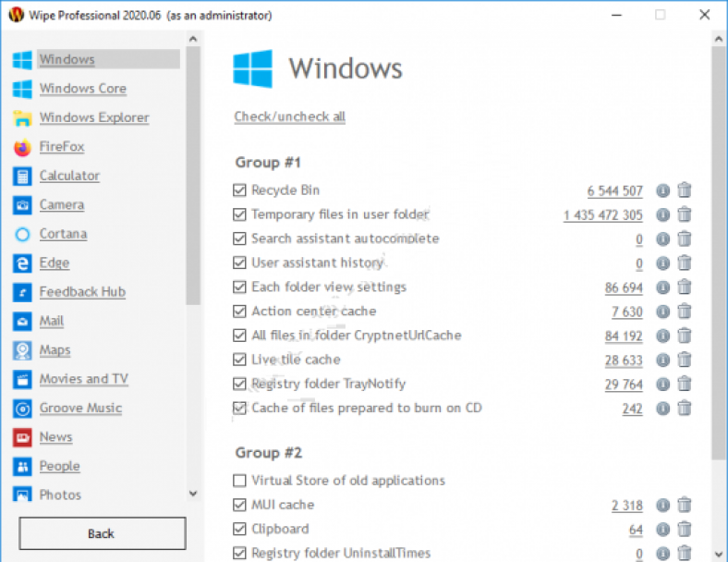Uncheck the Recycle Bin checkbox
The width and height of the screenshot is (728, 562).
[239, 190]
